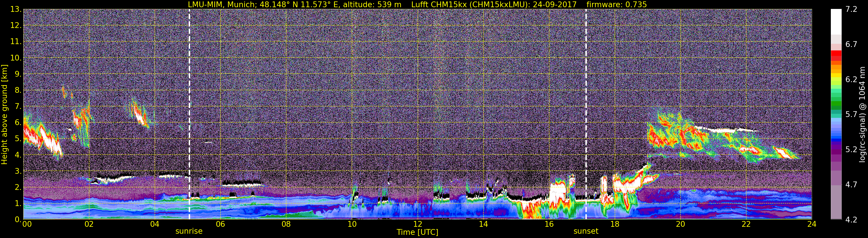Click the time axis tick label '16'
Image resolution: width=868 pixels, height=238 pixels.
click(x=549, y=224)
